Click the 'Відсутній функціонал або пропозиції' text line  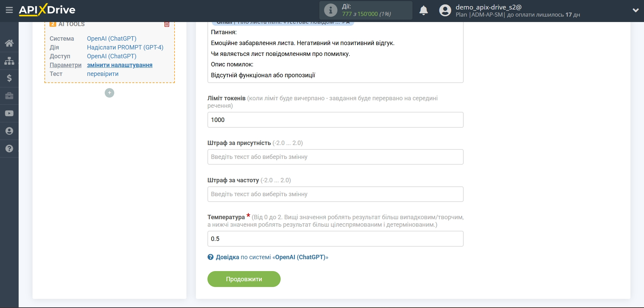(263, 75)
